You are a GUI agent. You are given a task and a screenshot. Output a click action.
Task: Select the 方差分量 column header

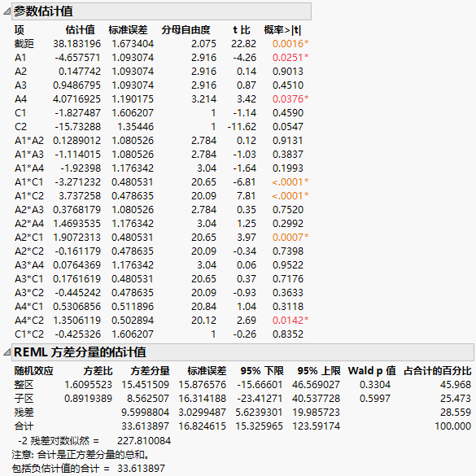[x=150, y=371]
